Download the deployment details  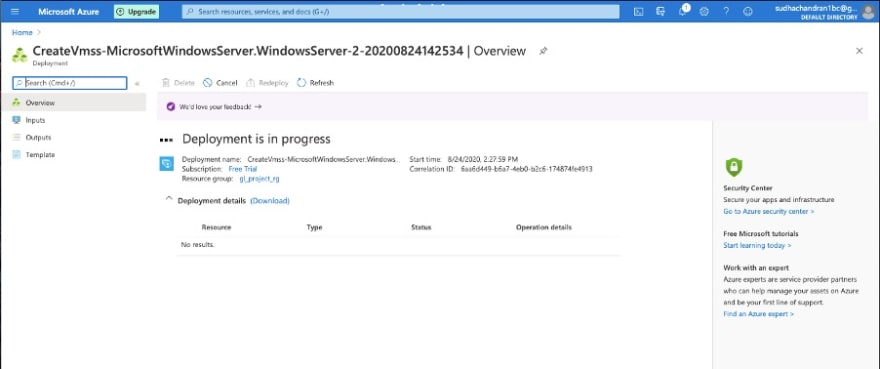click(270, 201)
